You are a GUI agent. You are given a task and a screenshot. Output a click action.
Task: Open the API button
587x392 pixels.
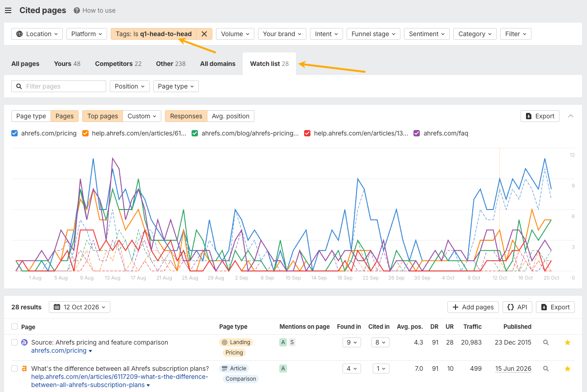coord(517,307)
